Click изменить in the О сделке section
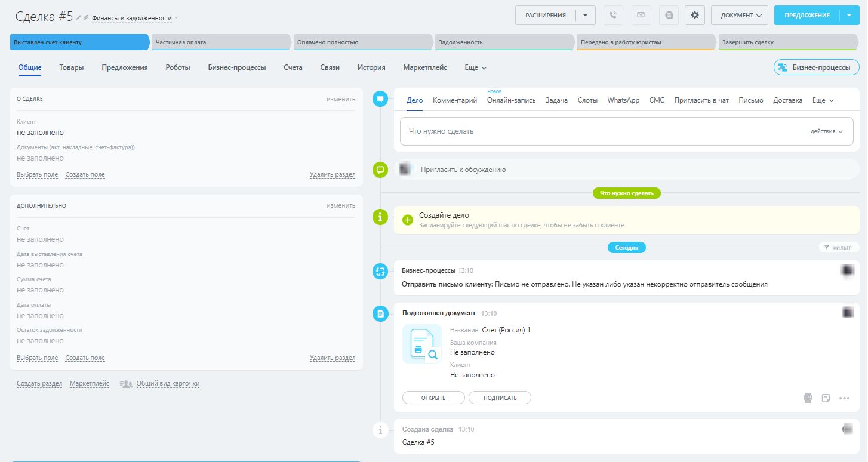 (340, 99)
